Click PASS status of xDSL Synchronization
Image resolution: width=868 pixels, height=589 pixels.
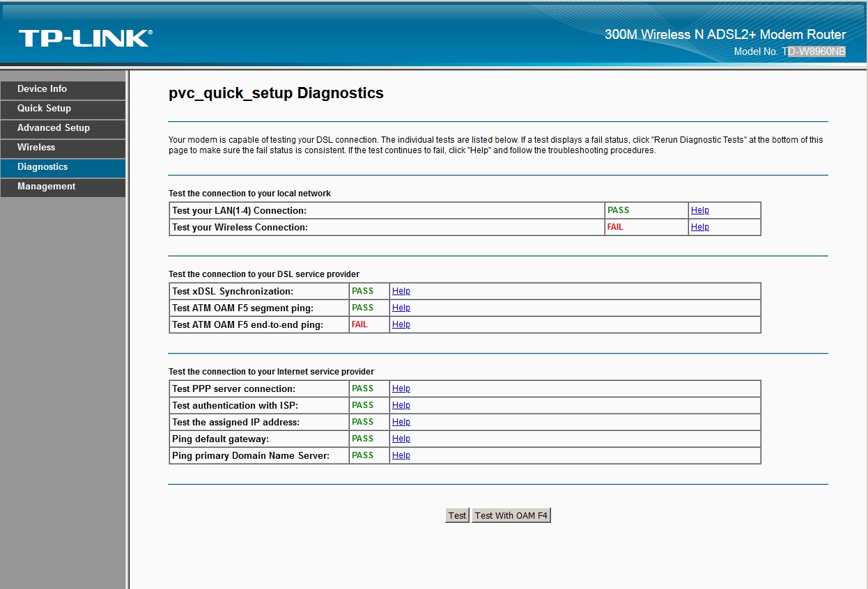362,291
